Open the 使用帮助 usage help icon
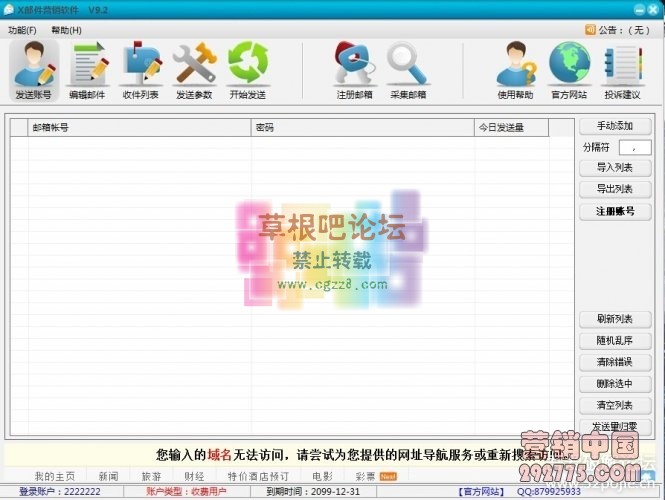Viewport: 665px width, 500px height. [515, 70]
